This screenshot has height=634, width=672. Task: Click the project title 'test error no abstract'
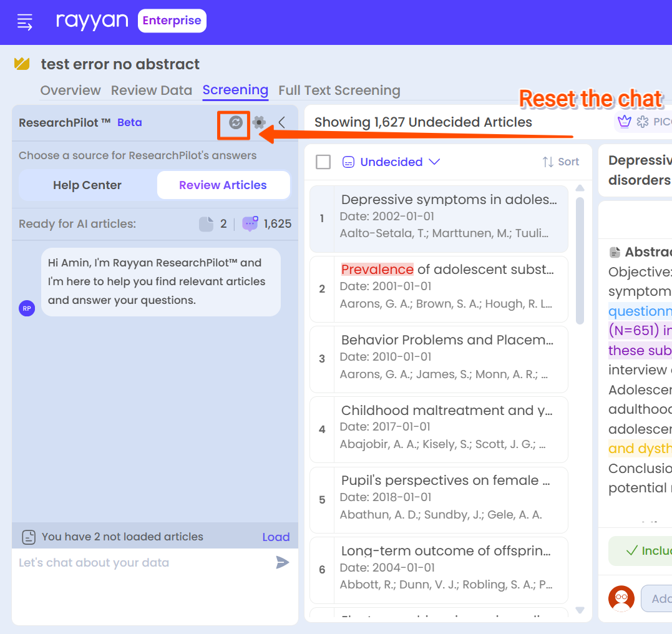(x=120, y=64)
